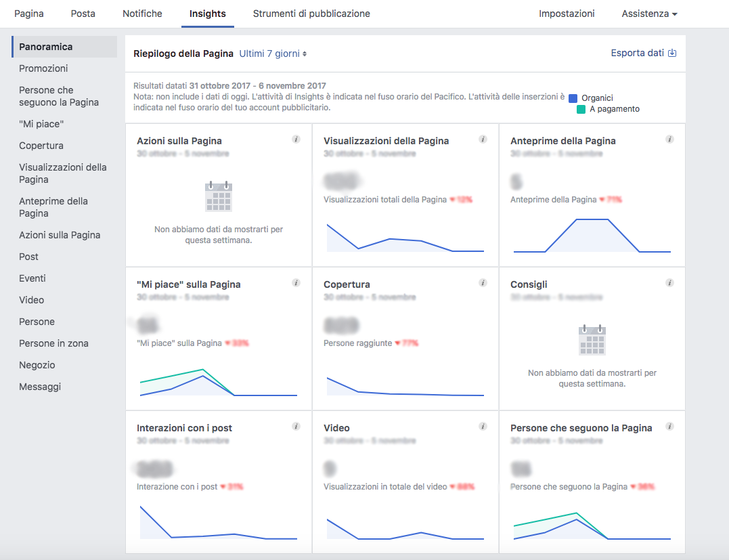Click Visualizzazioni in totale del video label
729x560 pixels.
pos(385,487)
